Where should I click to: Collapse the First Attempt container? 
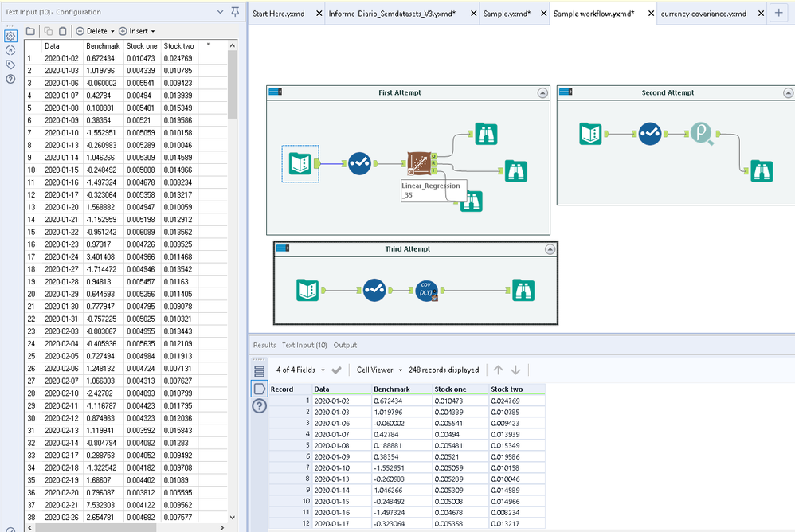click(542, 93)
